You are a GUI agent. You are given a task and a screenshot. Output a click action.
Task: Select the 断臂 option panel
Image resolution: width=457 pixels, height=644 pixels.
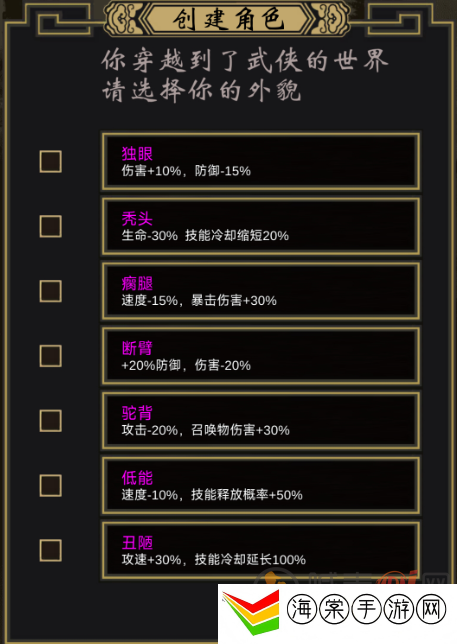click(x=261, y=356)
